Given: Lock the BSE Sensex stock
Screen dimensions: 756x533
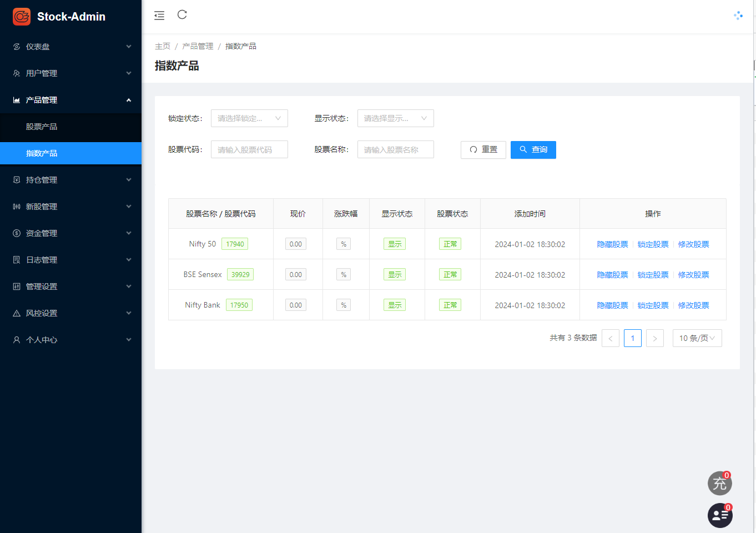Looking at the screenshot, I should (x=653, y=274).
